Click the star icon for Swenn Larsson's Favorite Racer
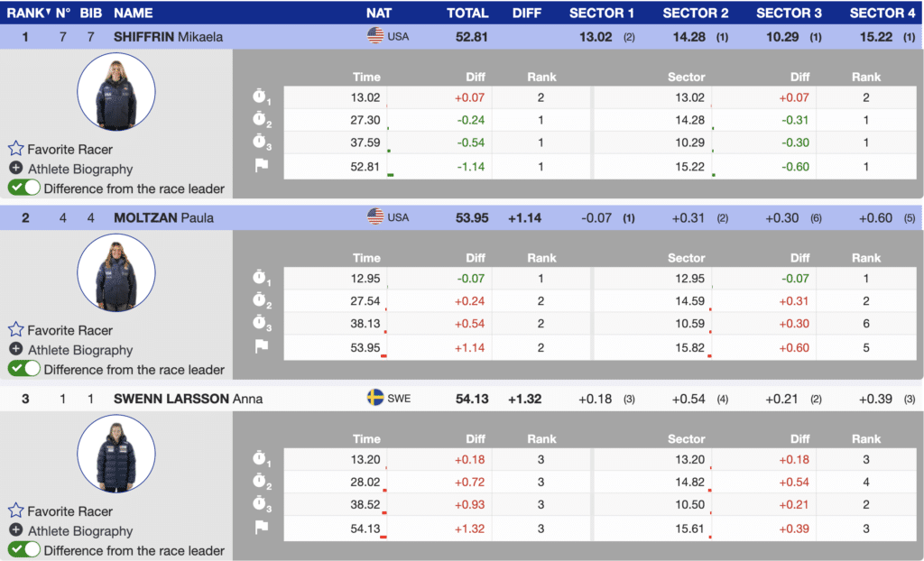This screenshot has width=924, height=561. pyautogui.click(x=15, y=511)
